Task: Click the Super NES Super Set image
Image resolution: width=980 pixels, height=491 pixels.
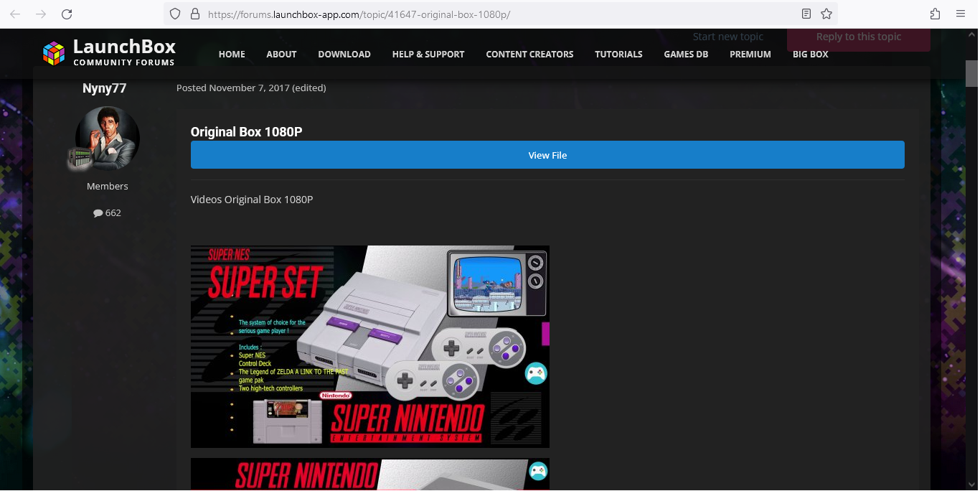Action: coord(369,347)
